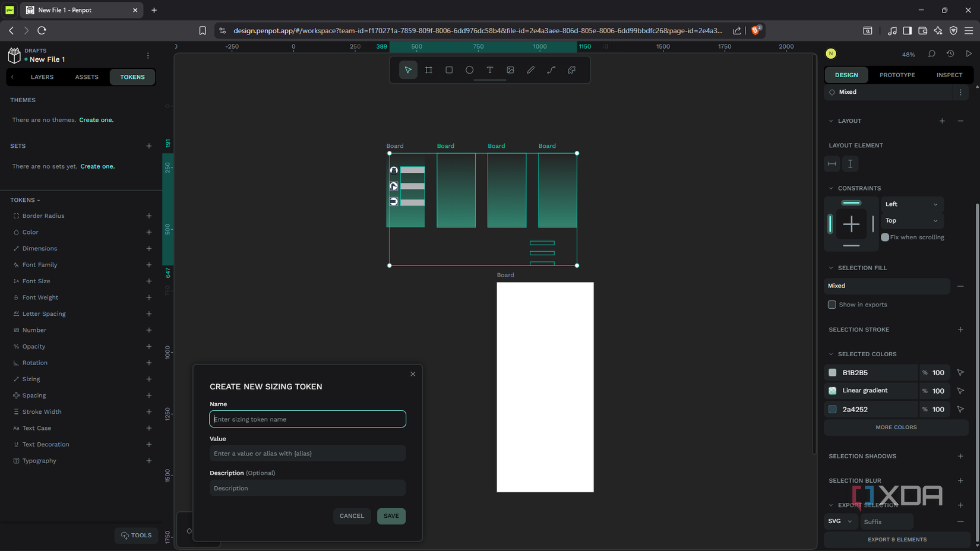This screenshot has height=551, width=980.
Task: Reload the browser page
Action: (42, 30)
